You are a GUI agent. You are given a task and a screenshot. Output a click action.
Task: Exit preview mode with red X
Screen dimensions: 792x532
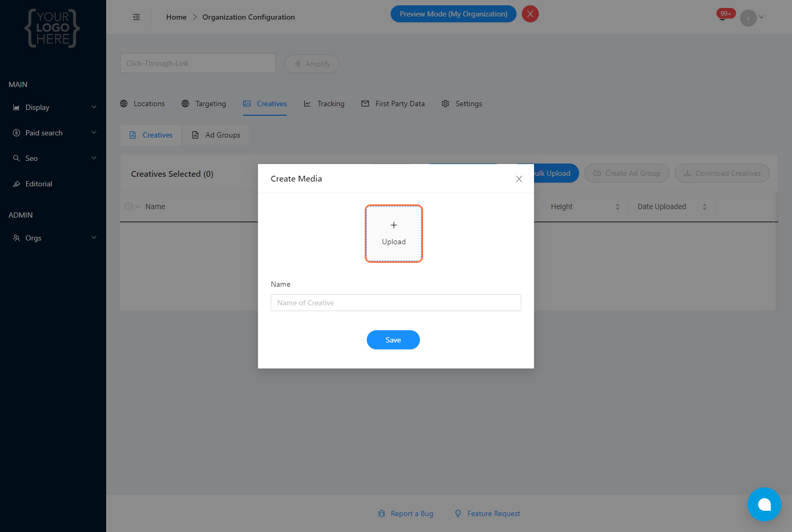click(x=530, y=14)
